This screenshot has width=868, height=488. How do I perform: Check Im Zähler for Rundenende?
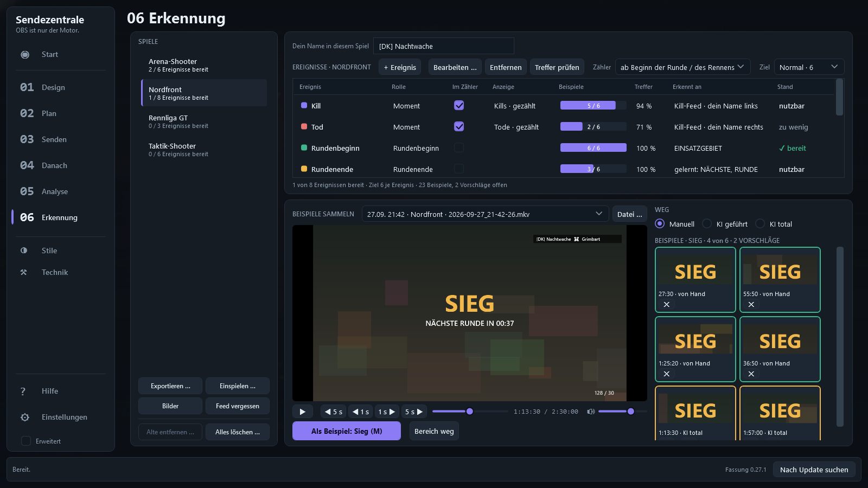[459, 169]
